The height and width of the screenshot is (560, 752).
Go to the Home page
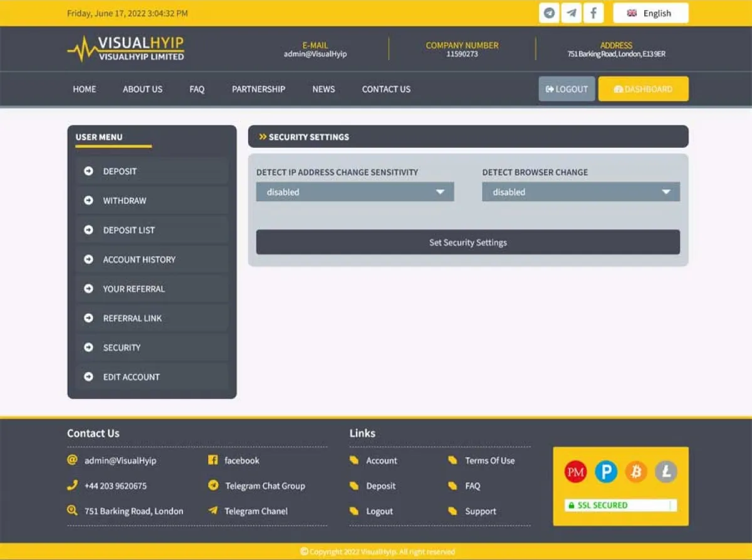[x=85, y=89]
